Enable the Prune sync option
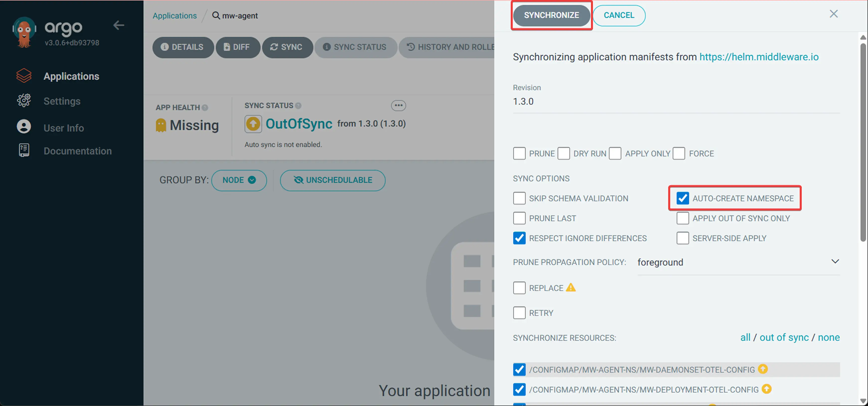The image size is (868, 406). [519, 153]
